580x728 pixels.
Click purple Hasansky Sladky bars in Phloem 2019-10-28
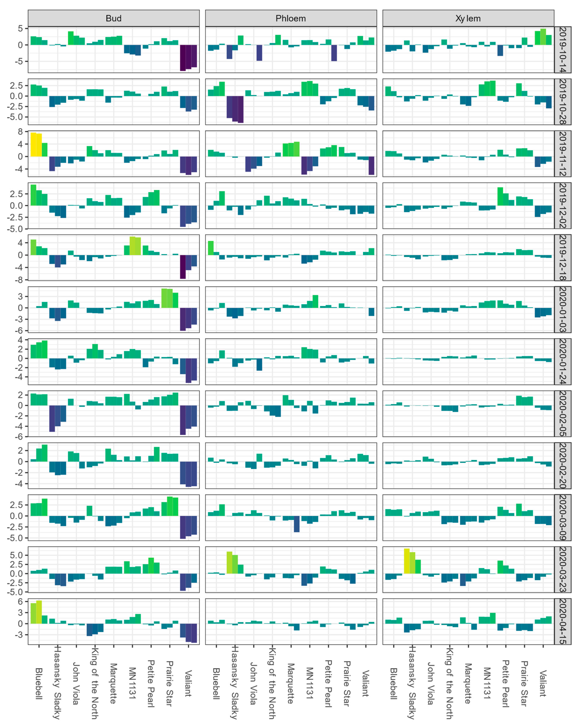235,109
